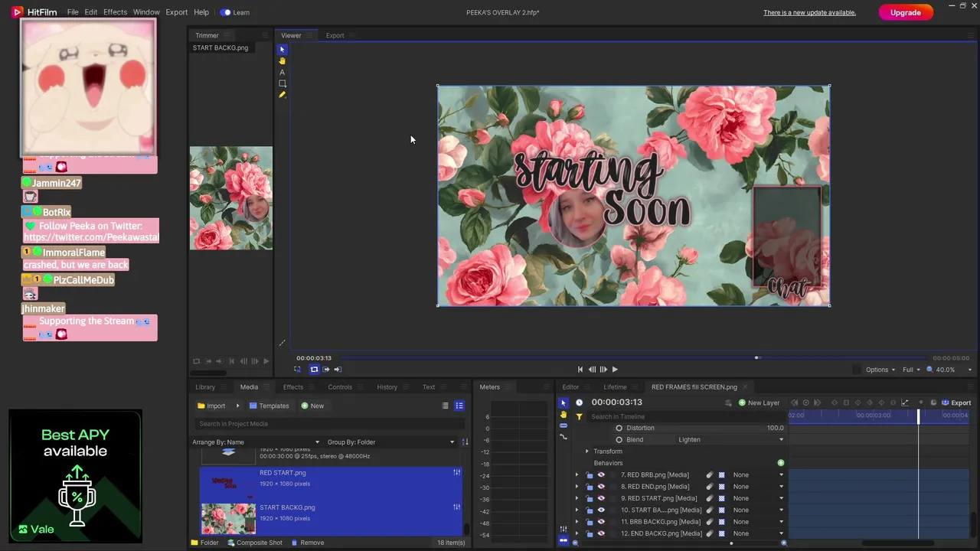Switch media panel to list view
The height and width of the screenshot is (551, 980).
[445, 406]
